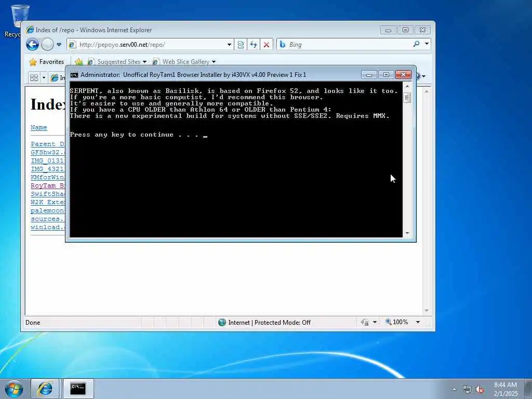Viewport: 532px width, 399px height.
Task: Open the Parent Directory link
Action: coord(47,144)
